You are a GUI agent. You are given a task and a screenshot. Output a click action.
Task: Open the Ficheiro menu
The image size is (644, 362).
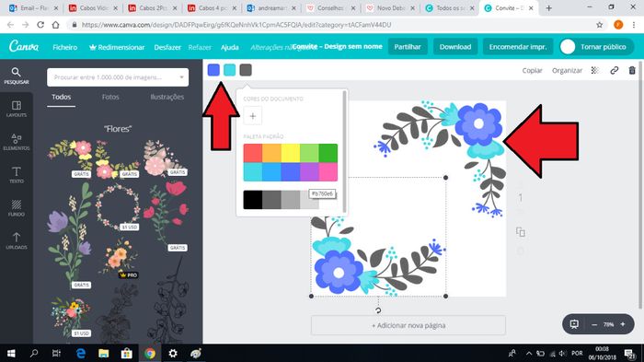[65, 47]
